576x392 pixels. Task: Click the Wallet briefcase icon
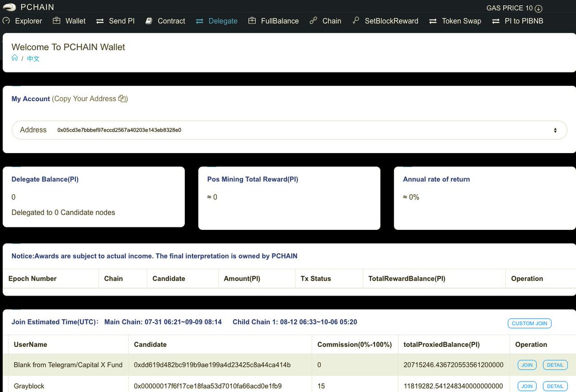point(57,21)
